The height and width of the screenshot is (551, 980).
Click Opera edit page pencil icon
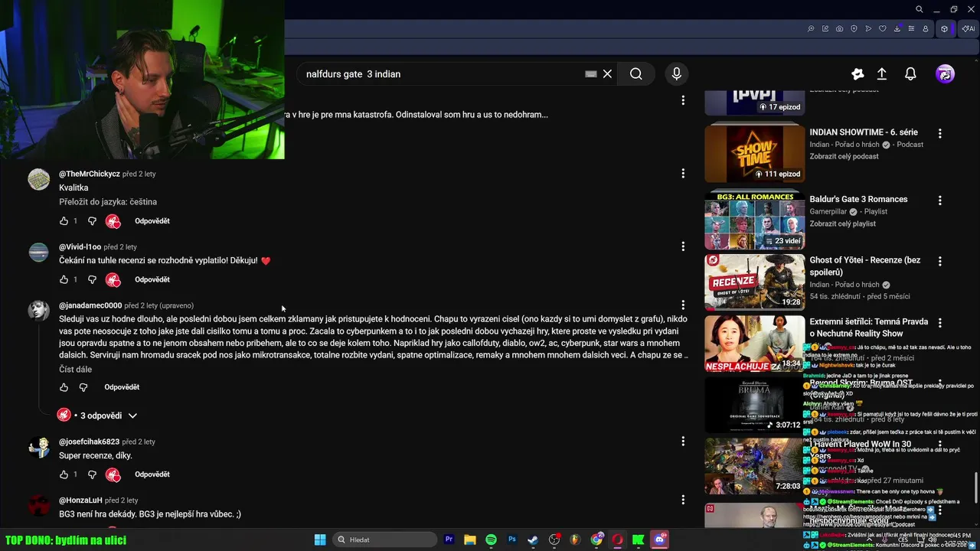[825, 29]
